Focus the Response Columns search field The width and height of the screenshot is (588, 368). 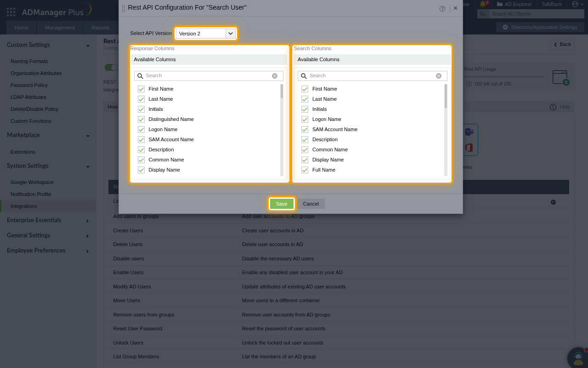click(209, 76)
